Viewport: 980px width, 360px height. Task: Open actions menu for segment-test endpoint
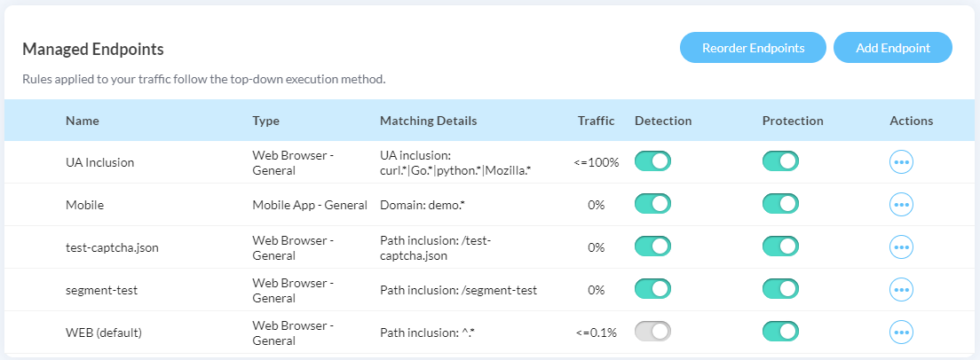coord(901,289)
